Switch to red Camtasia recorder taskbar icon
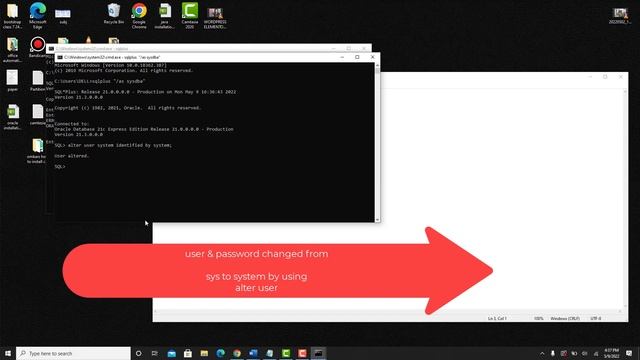 [302, 353]
